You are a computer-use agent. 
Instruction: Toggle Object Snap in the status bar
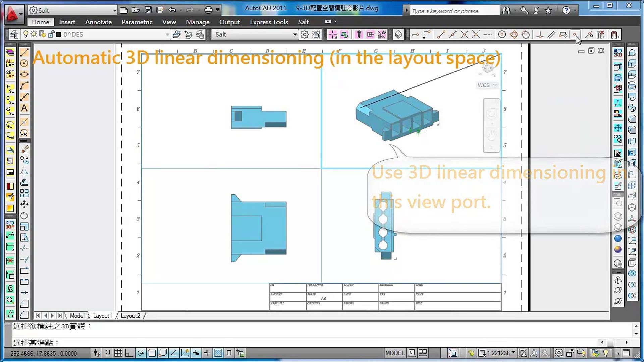click(x=151, y=353)
